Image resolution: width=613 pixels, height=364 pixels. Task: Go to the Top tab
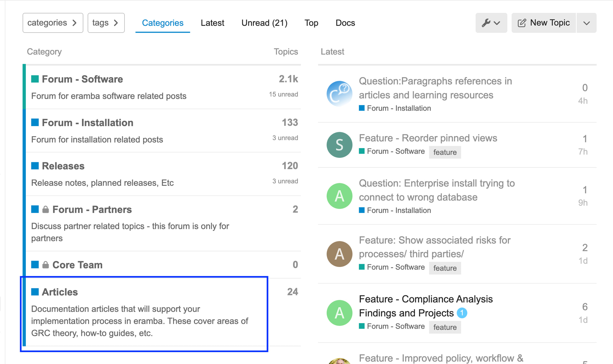coord(311,23)
